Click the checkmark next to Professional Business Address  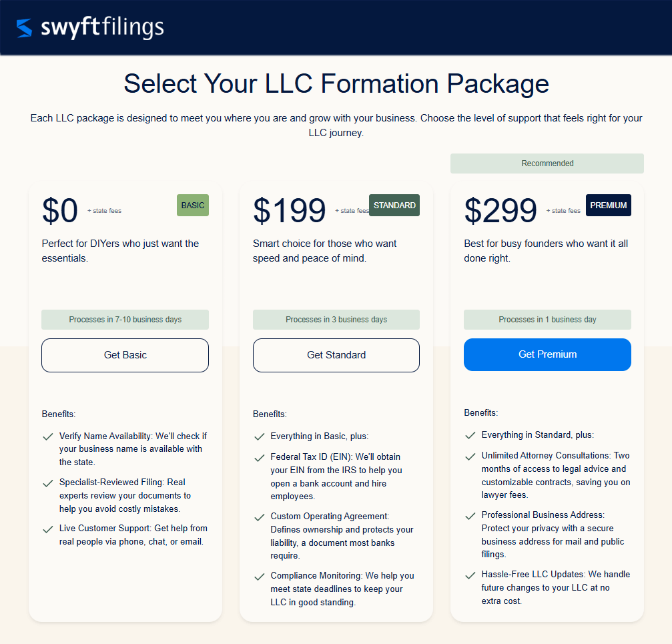[470, 515]
